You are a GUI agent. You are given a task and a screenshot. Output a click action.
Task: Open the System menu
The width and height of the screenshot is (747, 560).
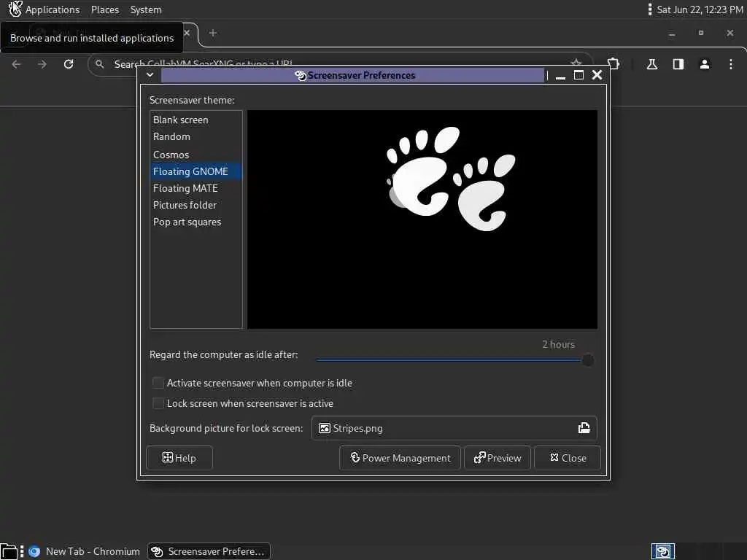point(146,9)
